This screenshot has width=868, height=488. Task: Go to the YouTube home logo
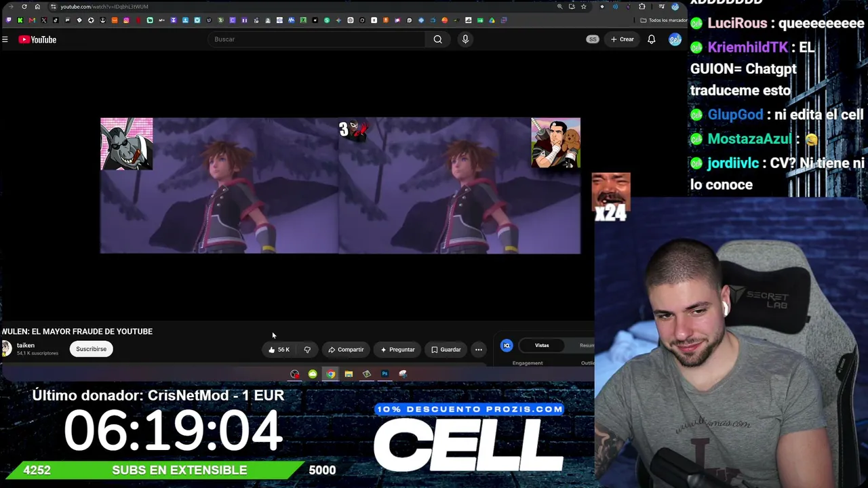click(37, 39)
